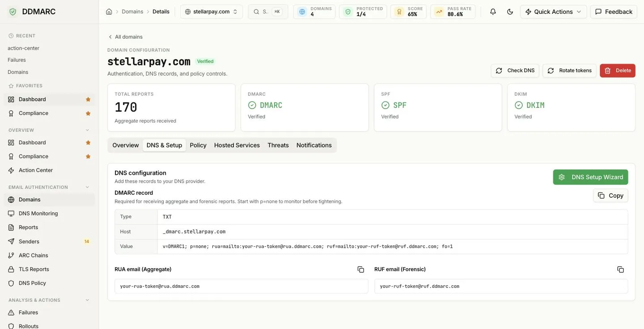Open the Policy tab

click(x=198, y=145)
